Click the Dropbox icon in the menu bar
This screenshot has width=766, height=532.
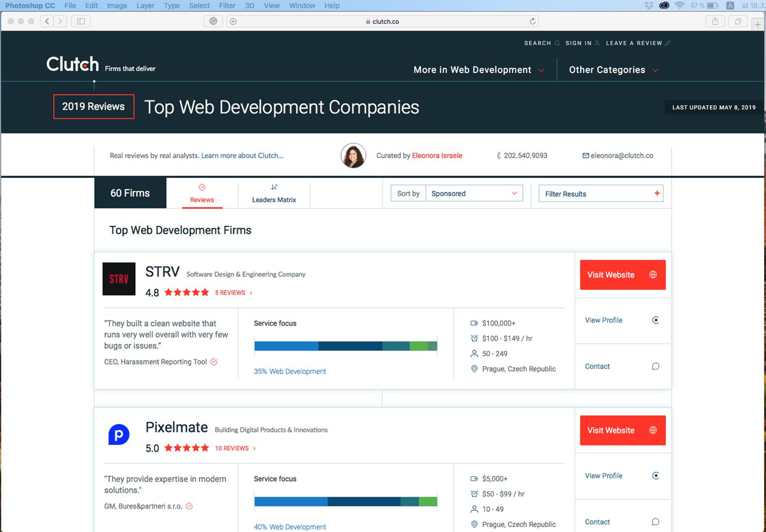(649, 5)
